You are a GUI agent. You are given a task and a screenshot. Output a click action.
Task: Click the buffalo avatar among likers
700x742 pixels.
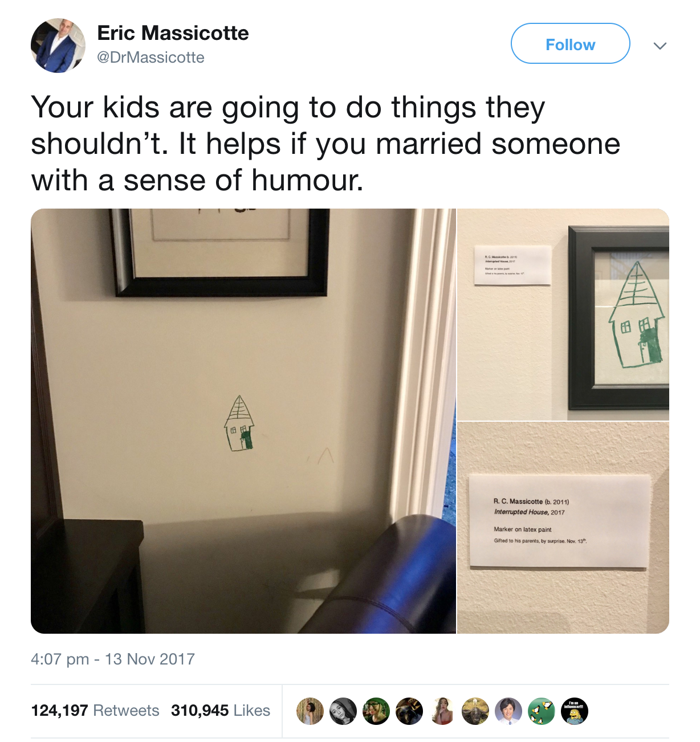[475, 711]
